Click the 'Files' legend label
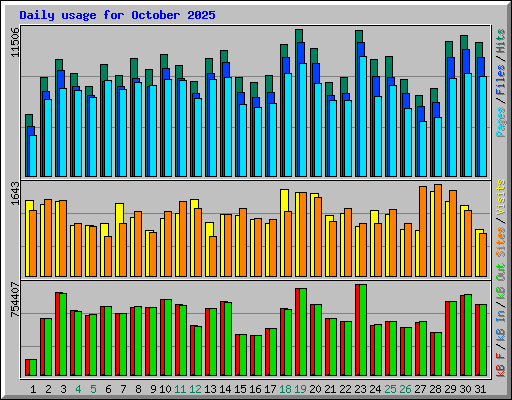 tap(501, 79)
